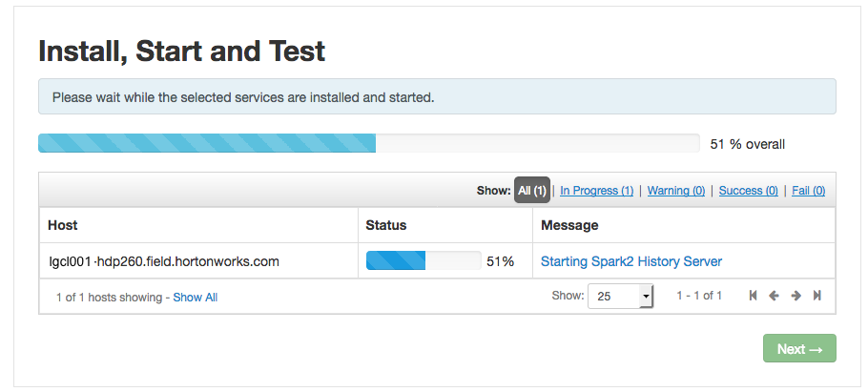Go to the next page of hosts
The width and height of the screenshot is (868, 392).
click(x=796, y=296)
